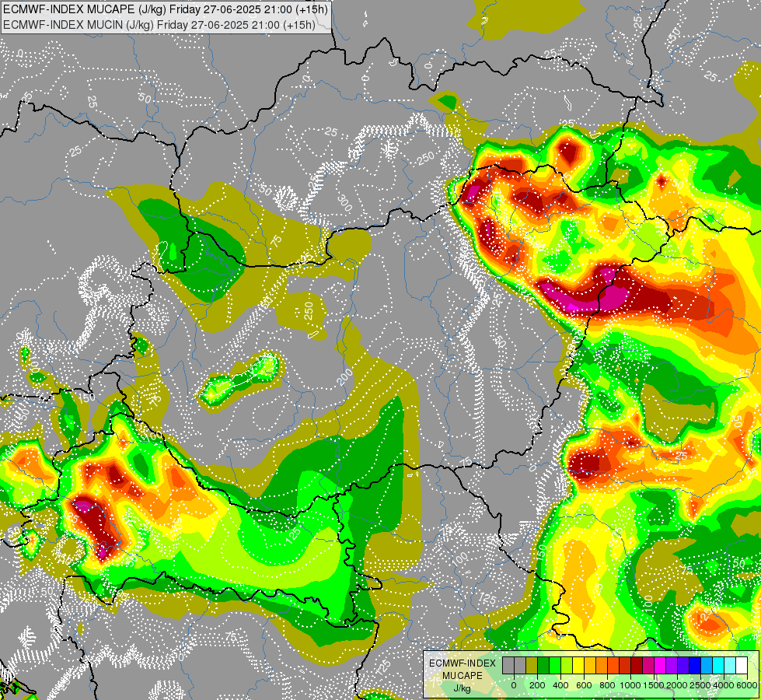Click the legend scale label 800
The image size is (761, 700).
click(x=607, y=685)
